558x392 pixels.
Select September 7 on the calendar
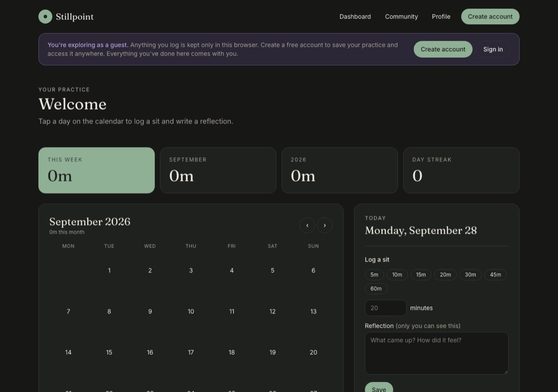pos(68,311)
